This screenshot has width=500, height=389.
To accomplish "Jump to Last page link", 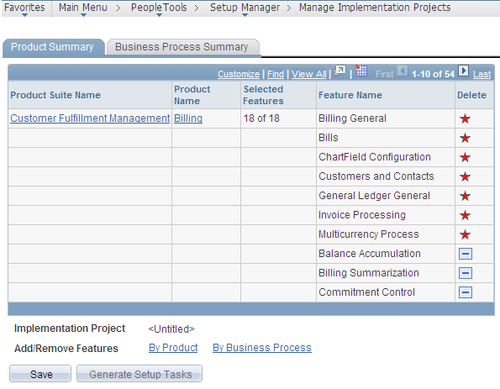I will pos(482,74).
